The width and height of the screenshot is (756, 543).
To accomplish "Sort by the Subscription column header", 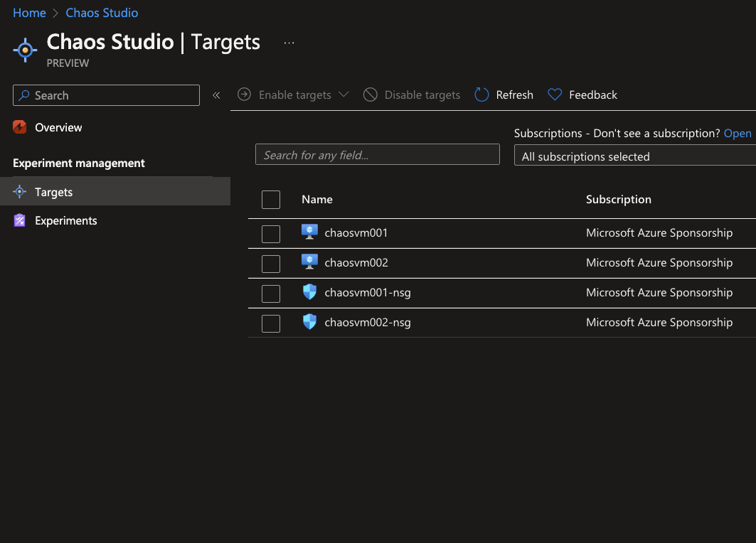I will pos(619,200).
